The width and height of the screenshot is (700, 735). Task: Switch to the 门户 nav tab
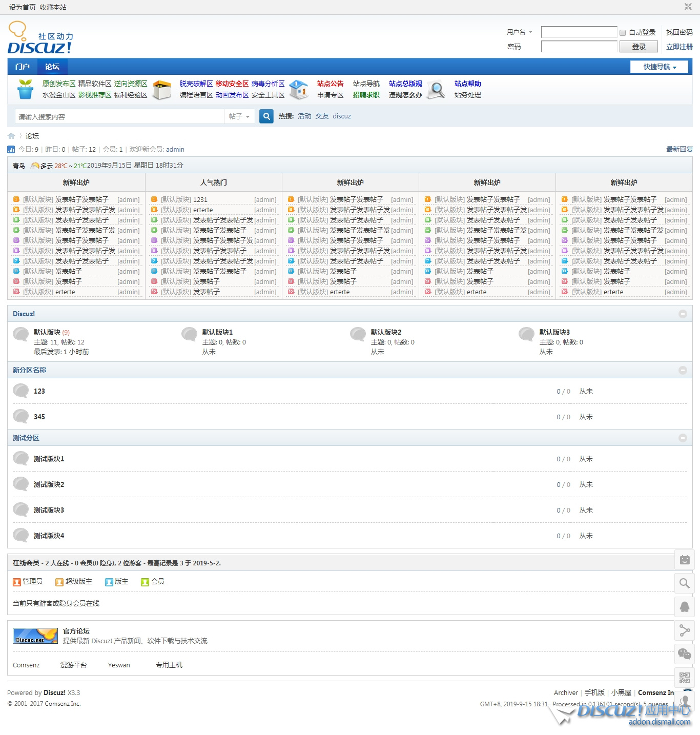click(x=23, y=67)
